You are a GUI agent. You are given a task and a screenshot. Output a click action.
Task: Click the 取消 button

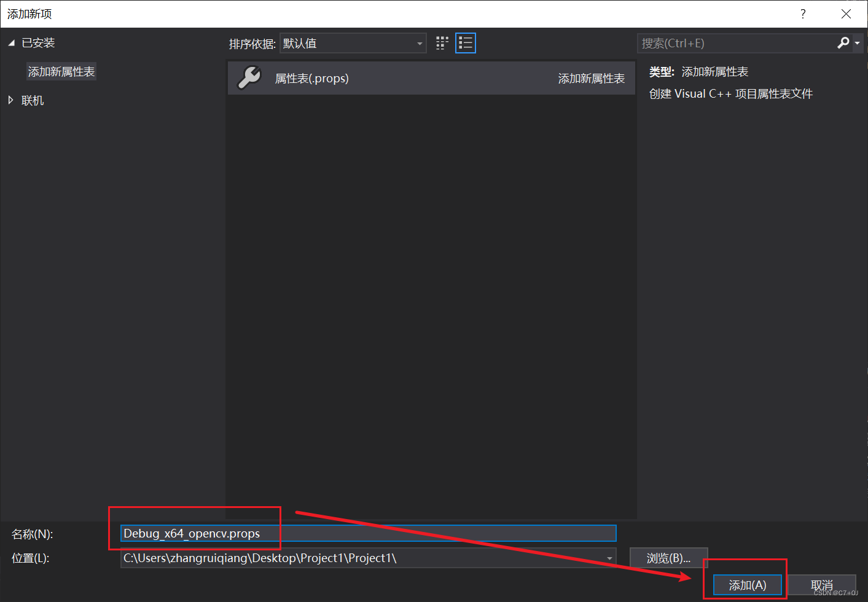[822, 585]
